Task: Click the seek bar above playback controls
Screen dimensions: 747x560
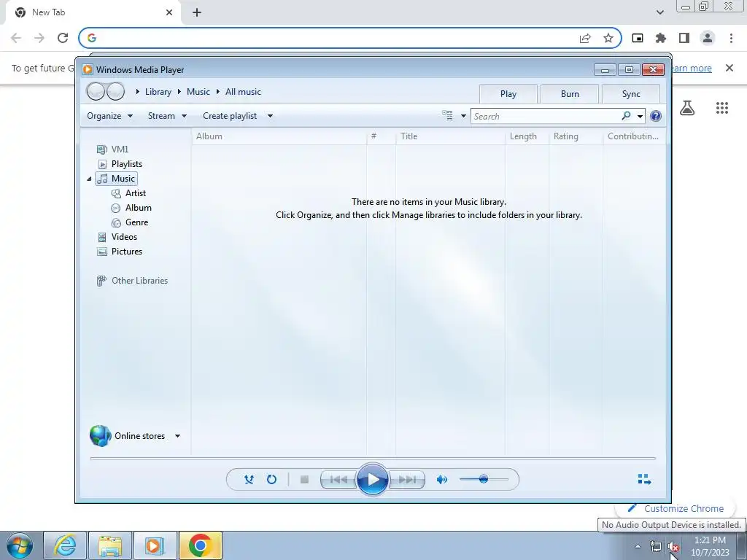Action: pos(373,459)
